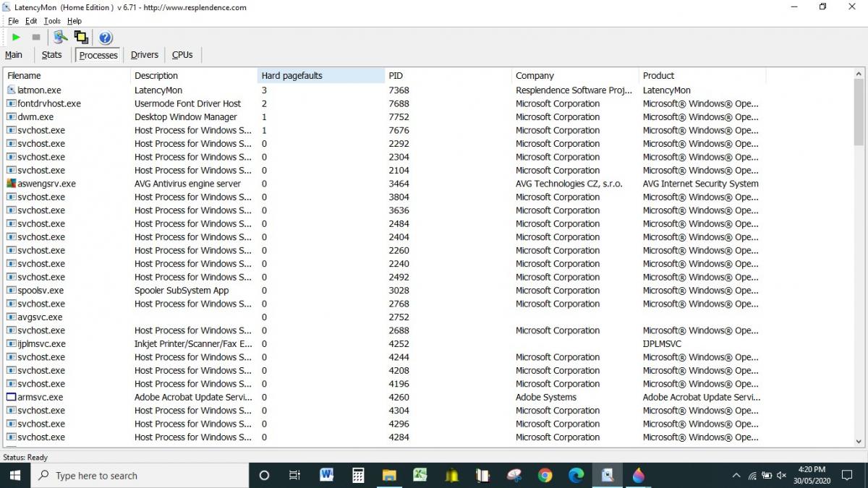The width and height of the screenshot is (868, 488).
Task: Click PID value 7676
Action: click(399, 130)
